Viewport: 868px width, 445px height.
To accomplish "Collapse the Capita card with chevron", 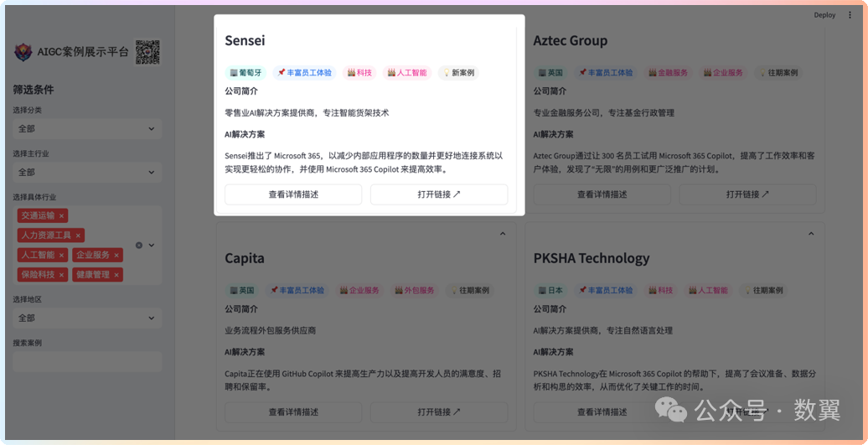I will coord(503,234).
